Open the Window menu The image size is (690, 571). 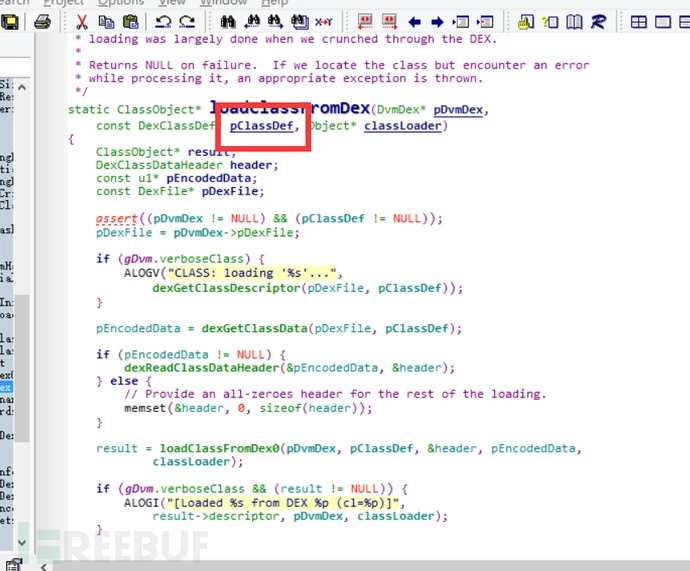pos(224,3)
